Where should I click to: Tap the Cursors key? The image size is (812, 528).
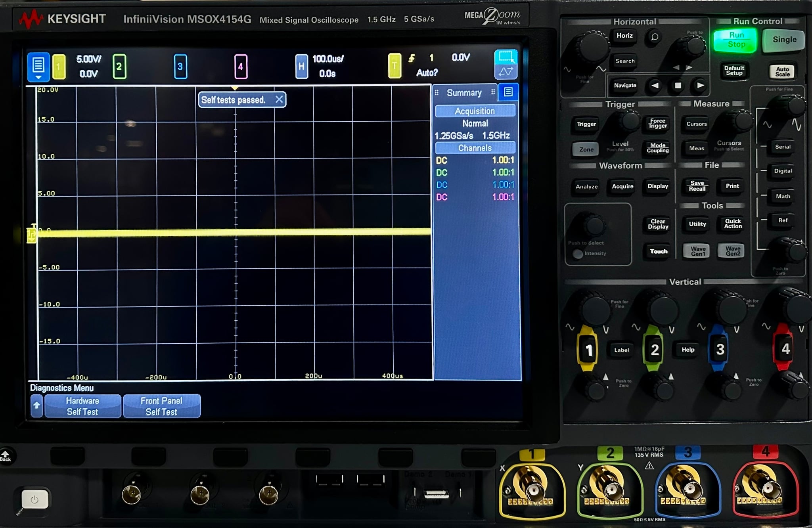tap(697, 124)
